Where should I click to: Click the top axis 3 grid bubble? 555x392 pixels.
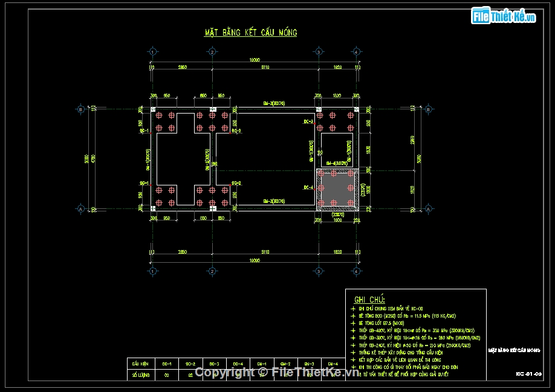click(319, 52)
